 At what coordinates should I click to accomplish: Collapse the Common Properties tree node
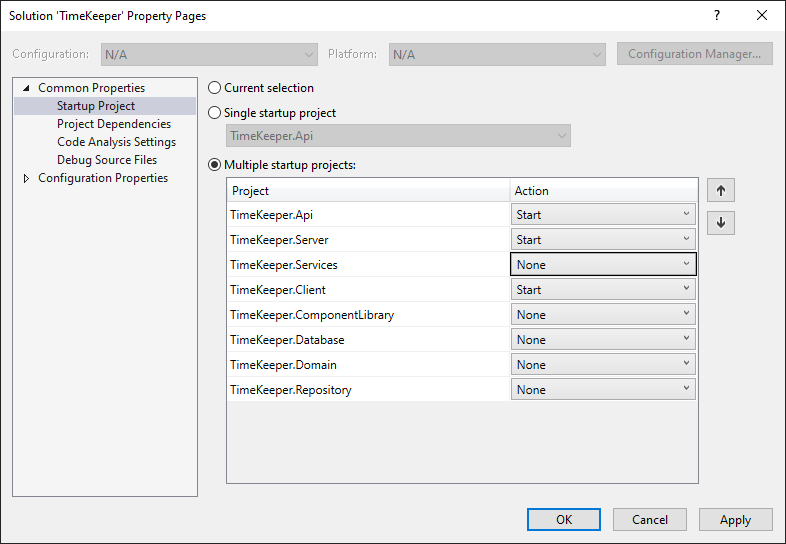coord(26,88)
